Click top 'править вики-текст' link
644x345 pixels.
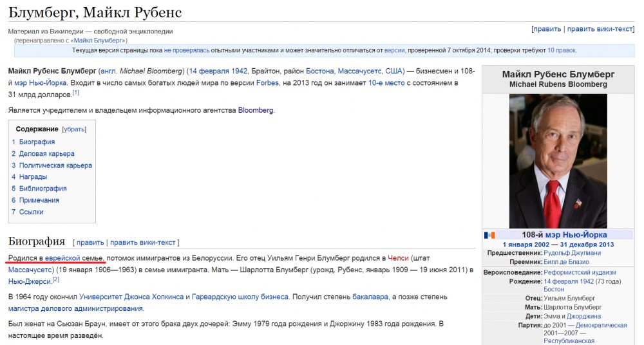(600, 29)
